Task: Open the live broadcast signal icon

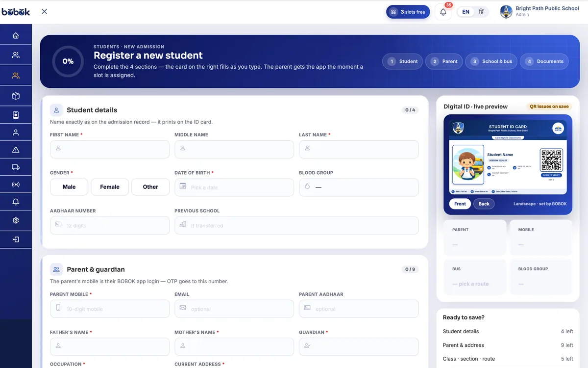Action: point(16,185)
